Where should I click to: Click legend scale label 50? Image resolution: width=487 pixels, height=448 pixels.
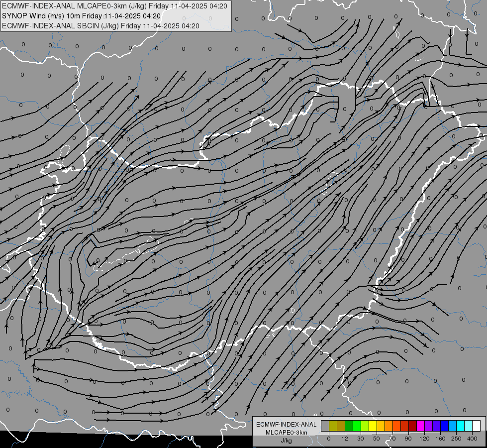[377, 439]
